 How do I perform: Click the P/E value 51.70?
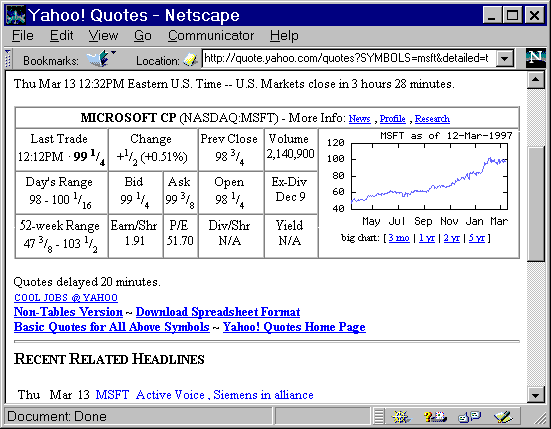point(180,241)
